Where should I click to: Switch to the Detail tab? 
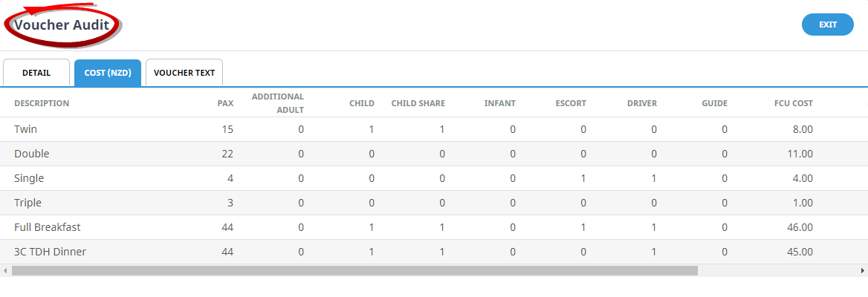[x=36, y=73]
